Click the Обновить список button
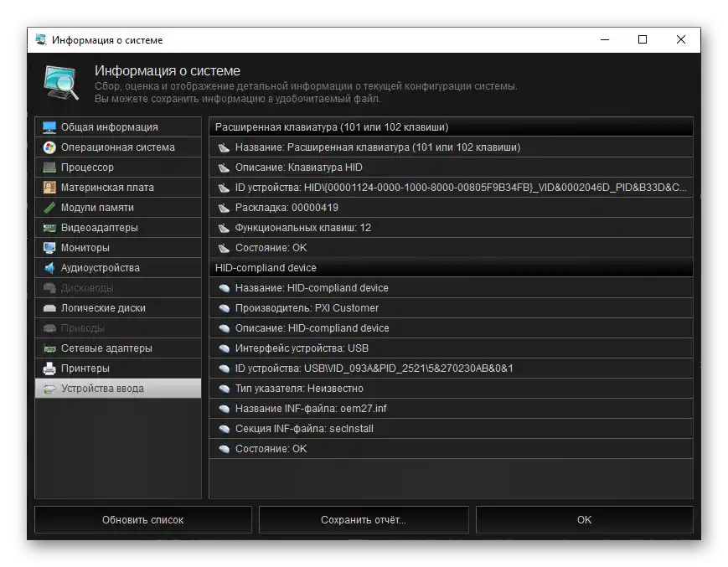This screenshot has width=728, height=567. coord(143,520)
